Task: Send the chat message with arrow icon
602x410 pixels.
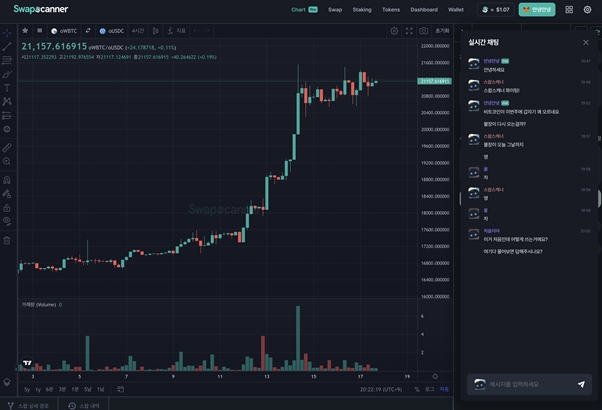Action: [x=581, y=384]
